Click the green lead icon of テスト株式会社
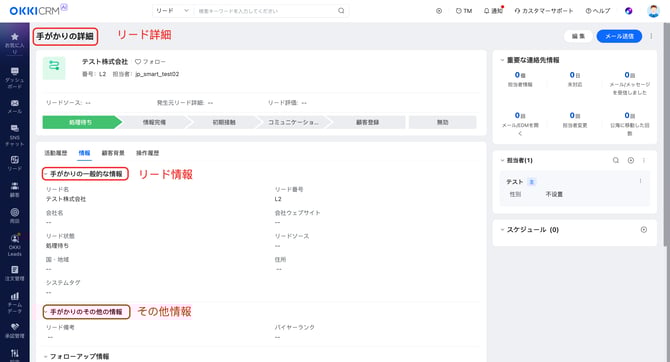670x362 pixels. coord(54,68)
